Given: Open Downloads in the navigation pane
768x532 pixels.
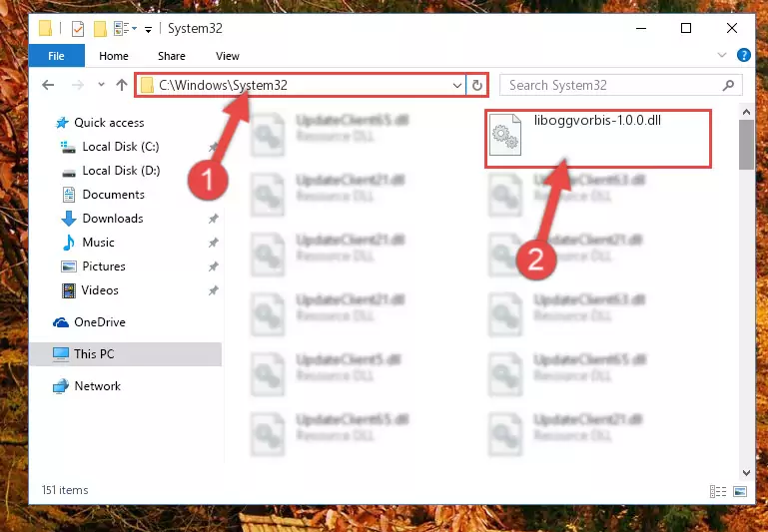Looking at the screenshot, I should (x=113, y=219).
